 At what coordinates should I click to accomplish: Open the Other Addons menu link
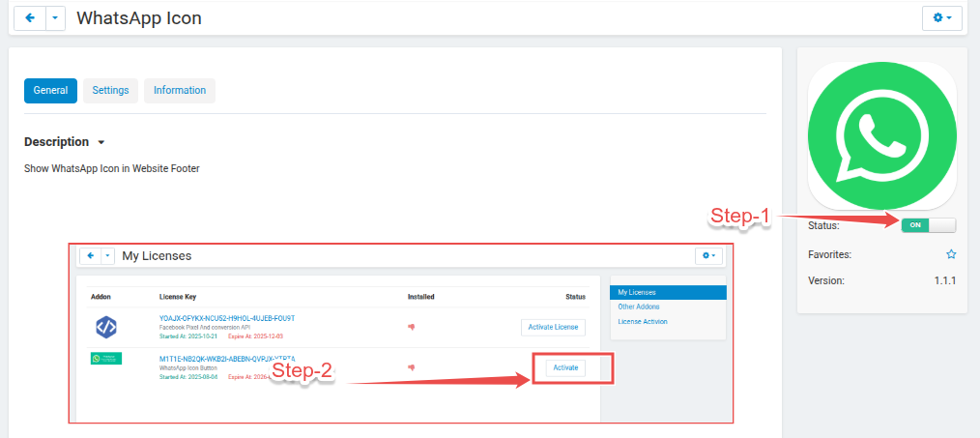pos(640,307)
